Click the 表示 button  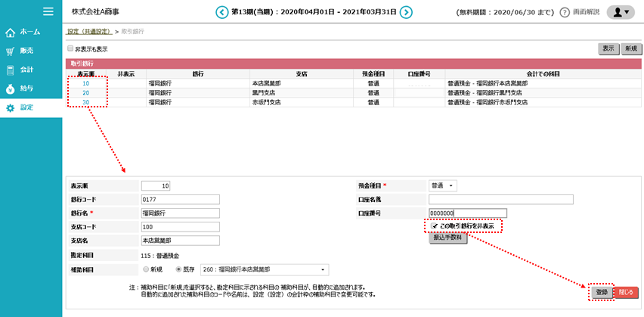[x=608, y=48]
